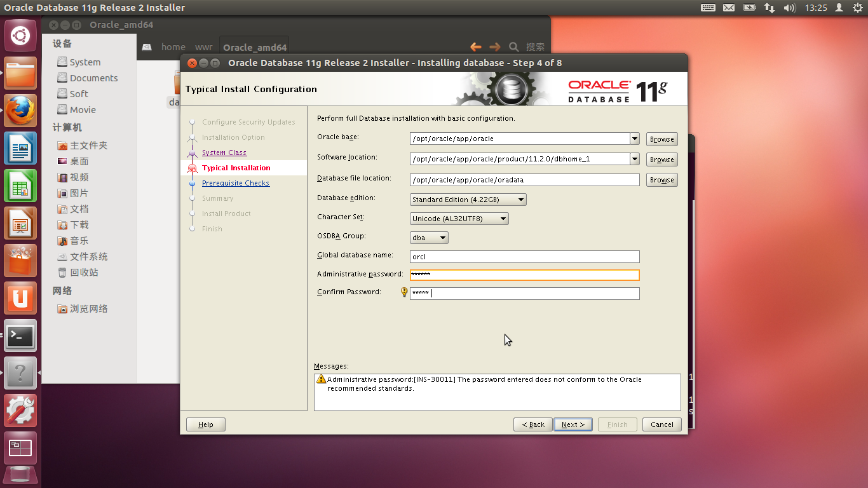Click the warning triangle in Messages
868x488 pixels.
click(x=322, y=379)
